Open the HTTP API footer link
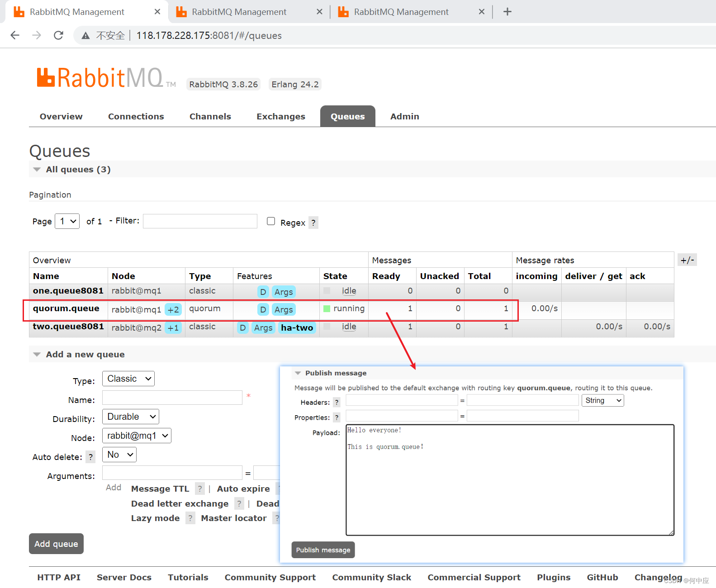 coord(59,578)
